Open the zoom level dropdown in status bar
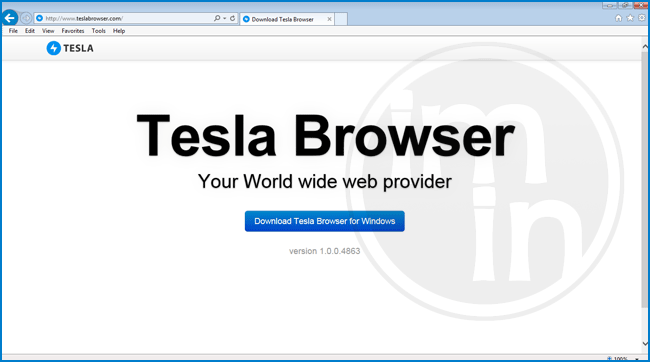 click(x=637, y=359)
